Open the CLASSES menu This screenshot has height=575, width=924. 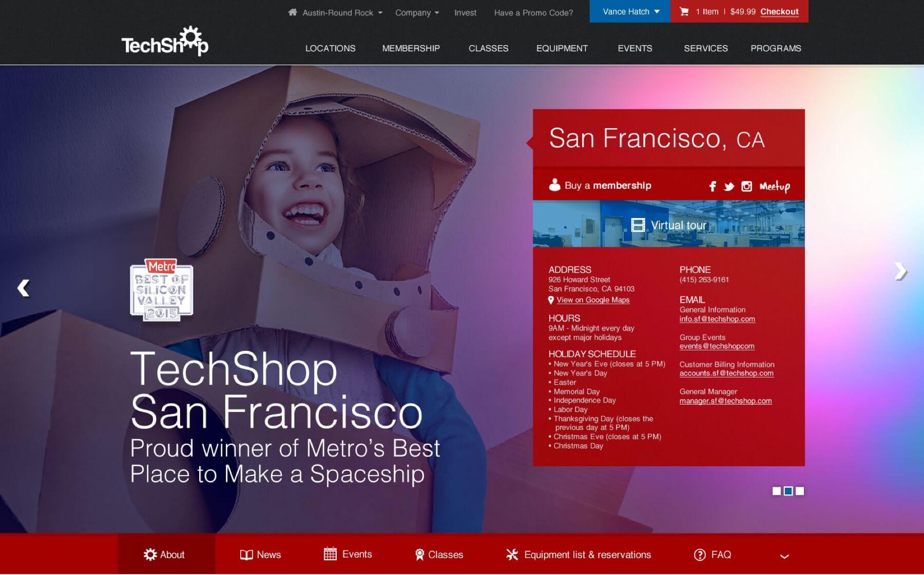[488, 48]
